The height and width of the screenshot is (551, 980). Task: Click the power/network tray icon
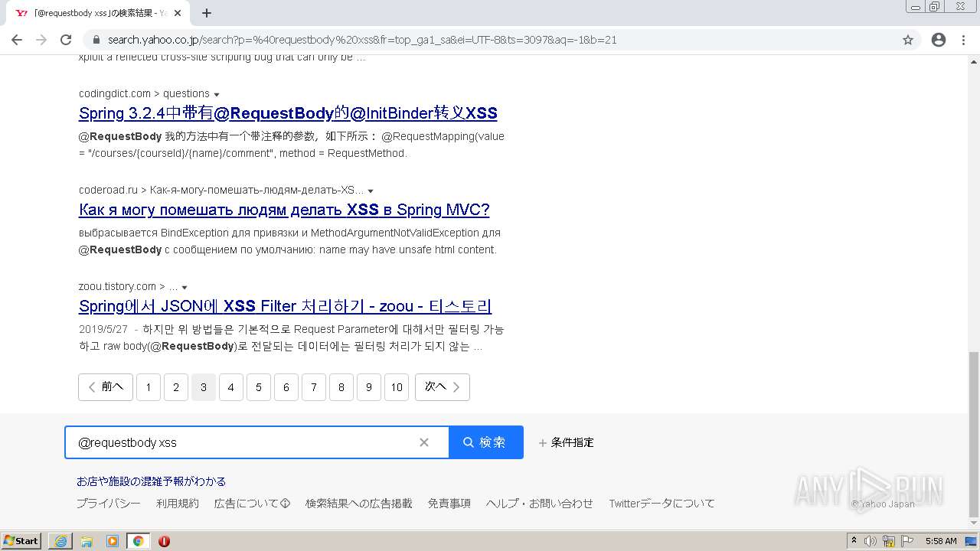tap(889, 541)
